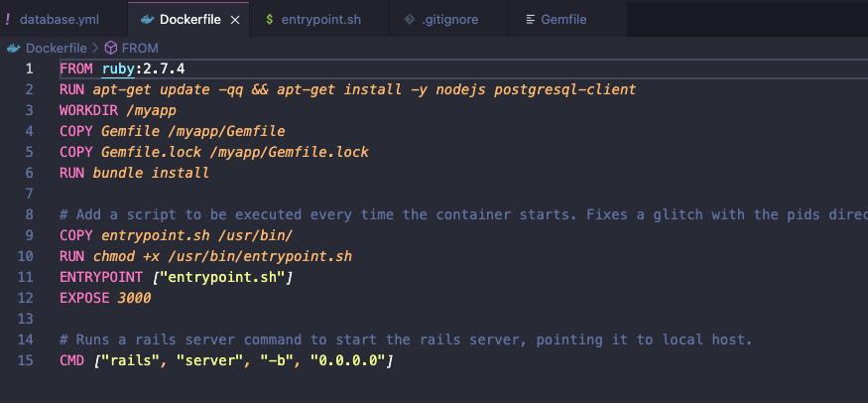Image resolution: width=868 pixels, height=403 pixels.
Task: Expand the breadcrumb chevron separator
Action: (95, 49)
